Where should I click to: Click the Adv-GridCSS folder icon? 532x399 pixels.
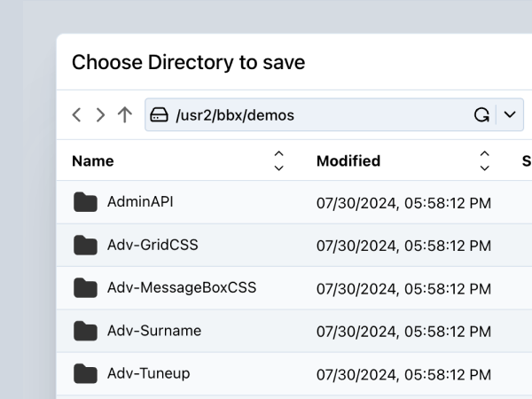[85, 245]
